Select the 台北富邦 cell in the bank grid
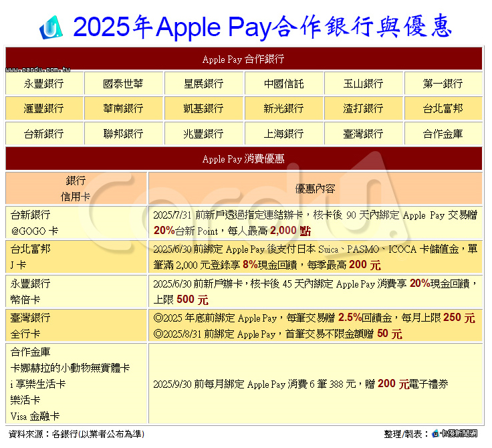492x448 pixels. [443, 108]
